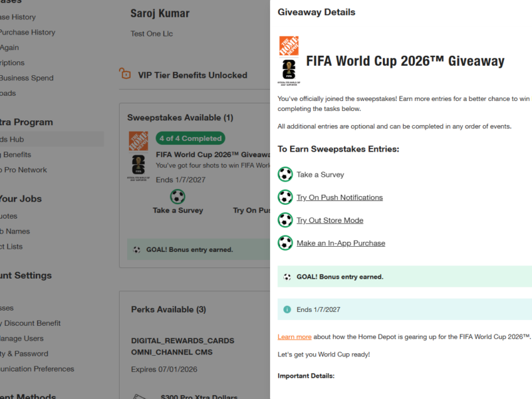Open the Try On Push Notifications link
This screenshot has height=399, width=532.
click(x=339, y=198)
